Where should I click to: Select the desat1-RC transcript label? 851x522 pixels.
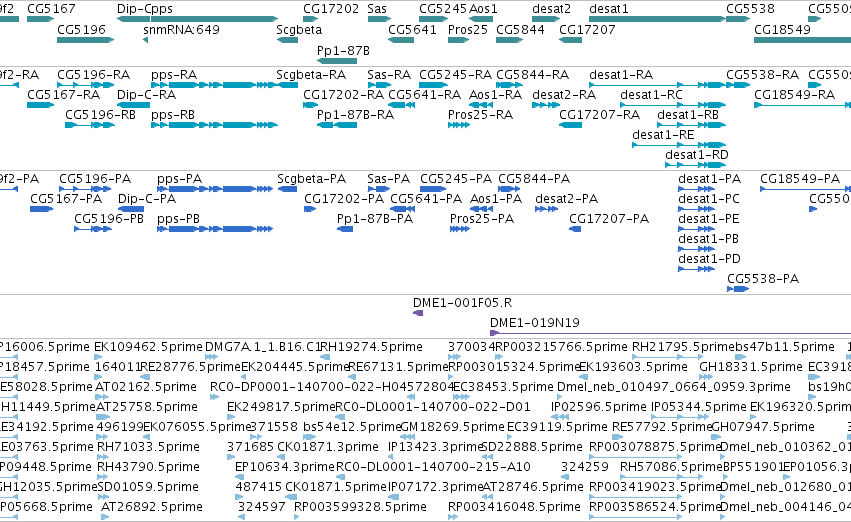[651, 94]
